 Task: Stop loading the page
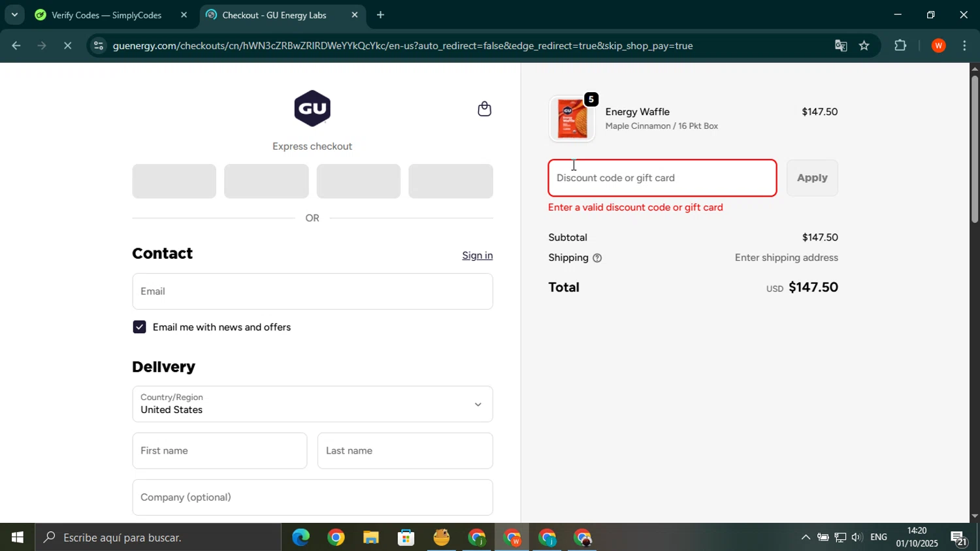(67, 46)
